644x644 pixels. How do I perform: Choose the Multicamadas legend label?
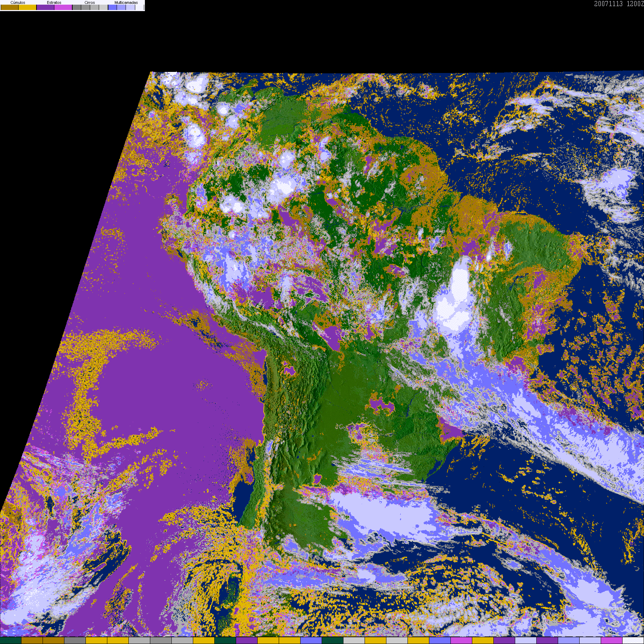point(126,3)
